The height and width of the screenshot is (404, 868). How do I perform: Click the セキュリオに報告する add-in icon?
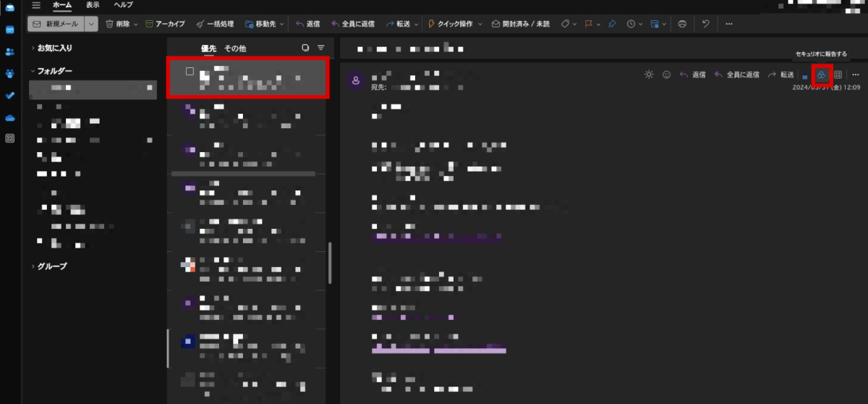click(x=822, y=75)
